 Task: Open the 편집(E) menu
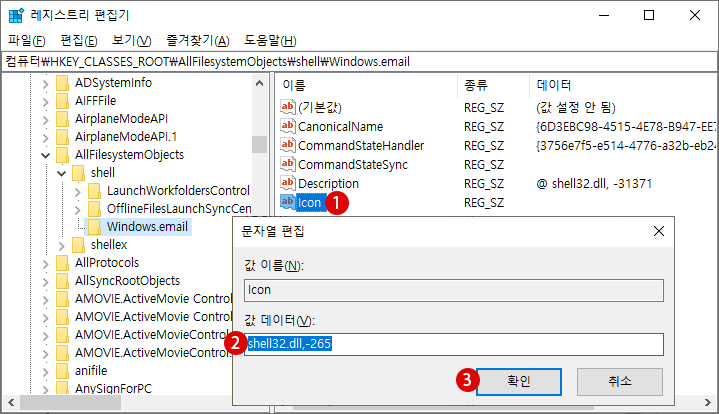click(79, 41)
